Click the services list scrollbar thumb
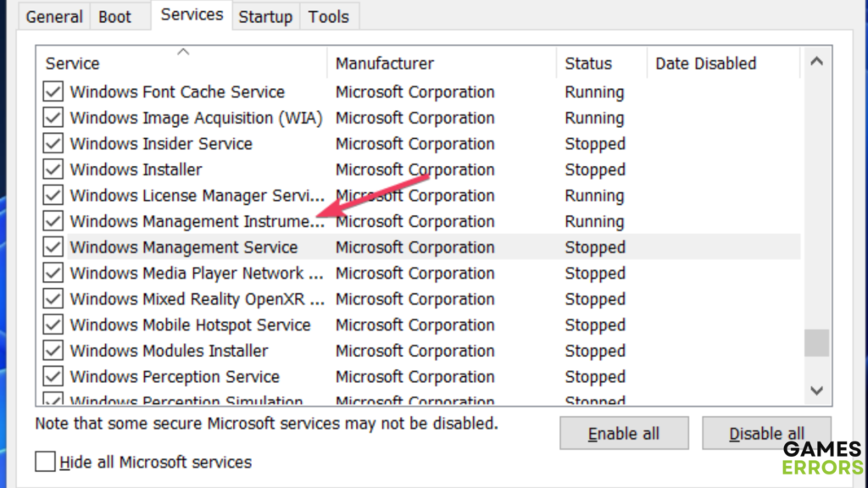This screenshot has height=488, width=868. (816, 342)
